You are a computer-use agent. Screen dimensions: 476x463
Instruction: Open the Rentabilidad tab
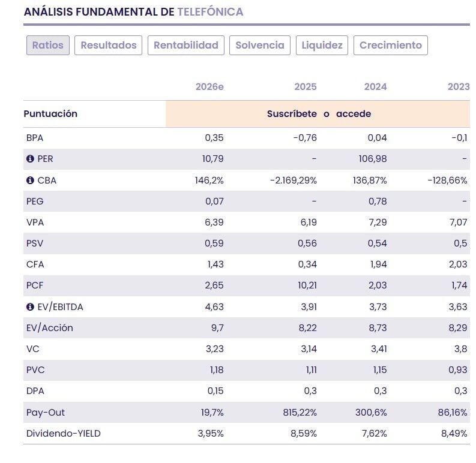pyautogui.click(x=186, y=45)
